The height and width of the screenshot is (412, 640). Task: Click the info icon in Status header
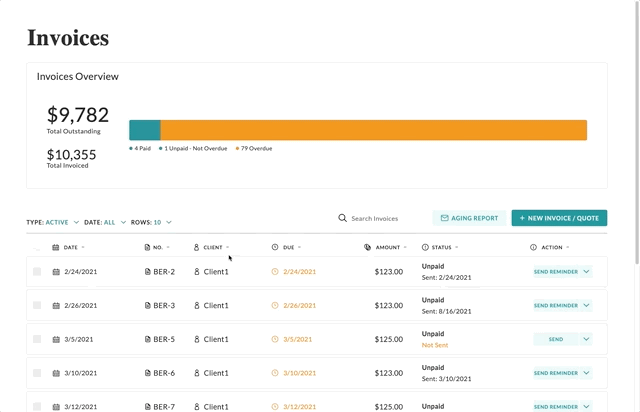pos(425,247)
